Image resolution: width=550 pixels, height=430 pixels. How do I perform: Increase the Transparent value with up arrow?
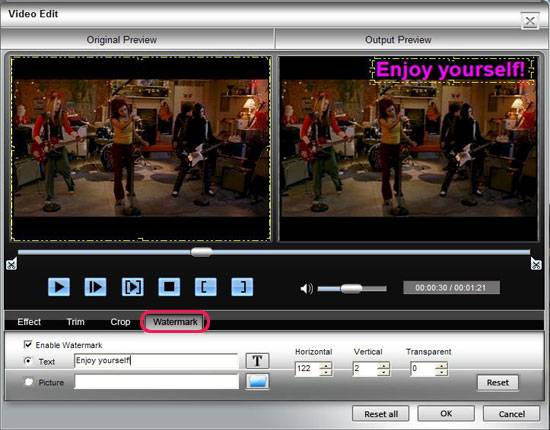pos(442,365)
